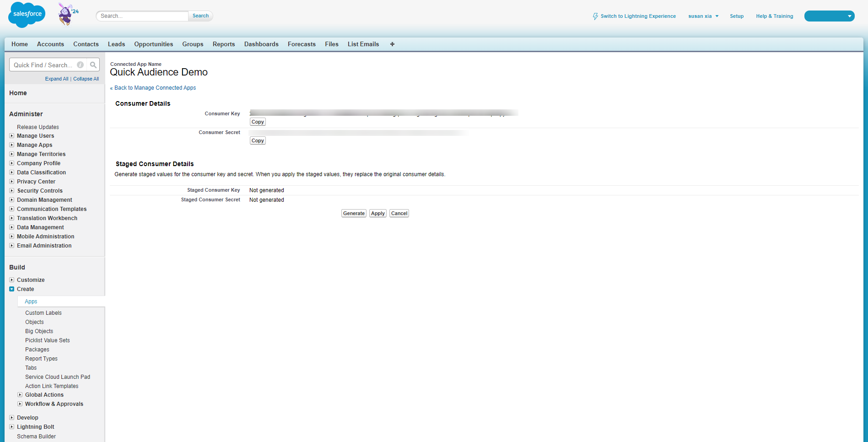Expand the Data Management node
The width and height of the screenshot is (868, 442).
pyautogui.click(x=12, y=227)
